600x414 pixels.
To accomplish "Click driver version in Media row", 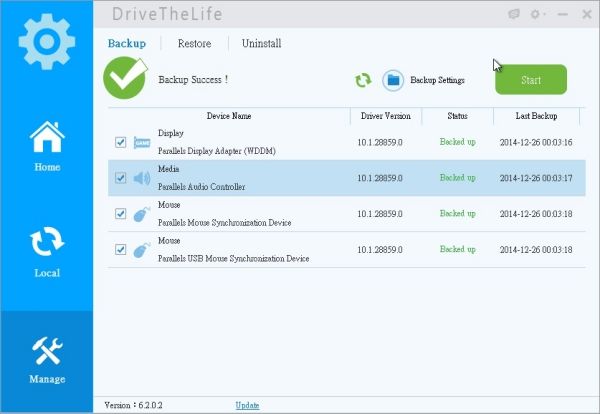I will 380,178.
